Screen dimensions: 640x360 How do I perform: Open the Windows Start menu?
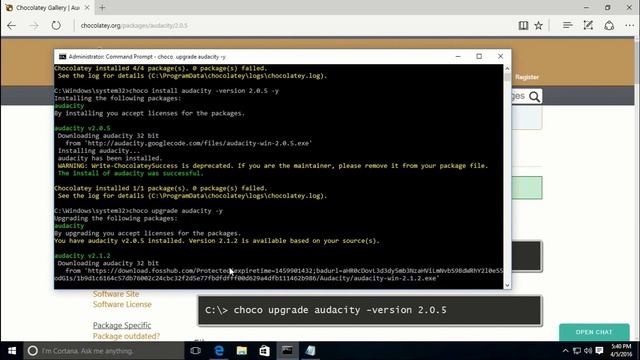12,351
